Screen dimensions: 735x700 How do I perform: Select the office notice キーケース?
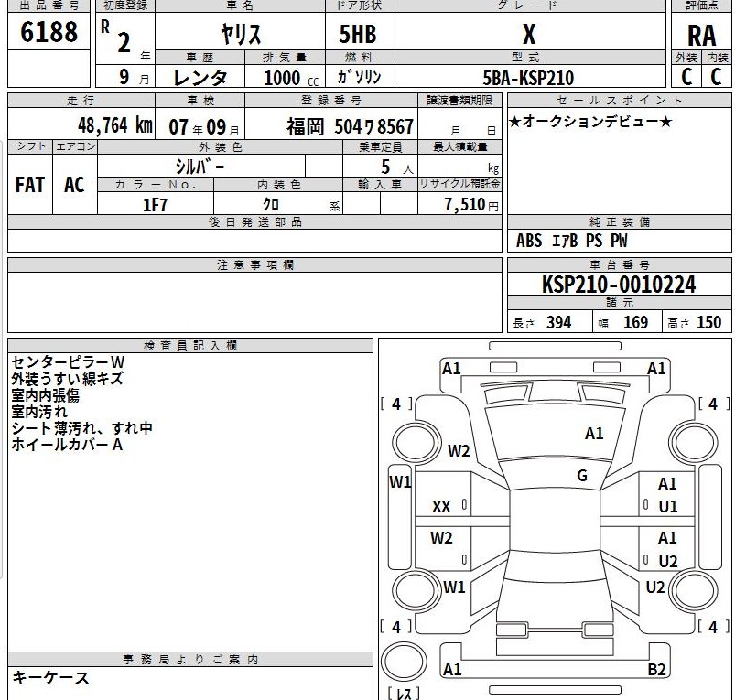pos(50,677)
